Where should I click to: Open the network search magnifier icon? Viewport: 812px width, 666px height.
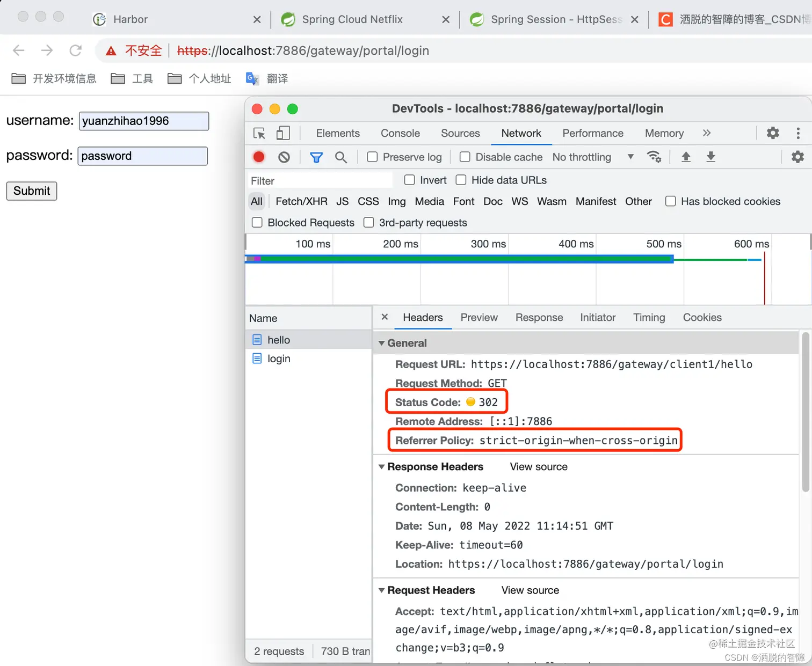[x=341, y=157]
